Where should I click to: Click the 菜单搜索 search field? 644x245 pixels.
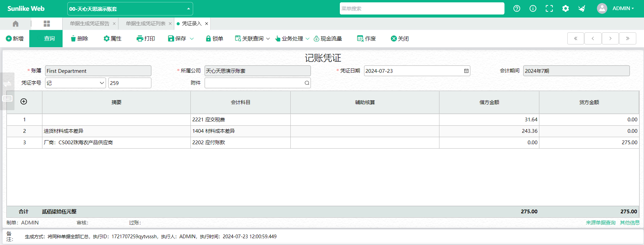[422, 8]
